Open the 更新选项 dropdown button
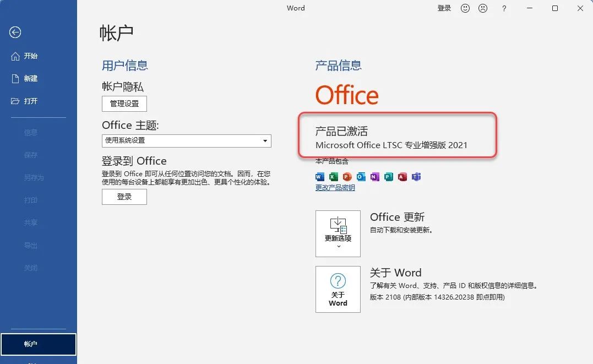This screenshot has height=364, width=593. [338, 233]
